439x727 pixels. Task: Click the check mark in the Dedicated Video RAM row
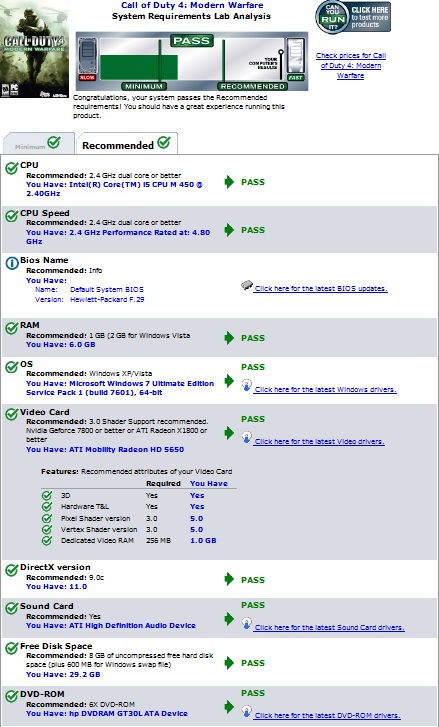point(47,540)
